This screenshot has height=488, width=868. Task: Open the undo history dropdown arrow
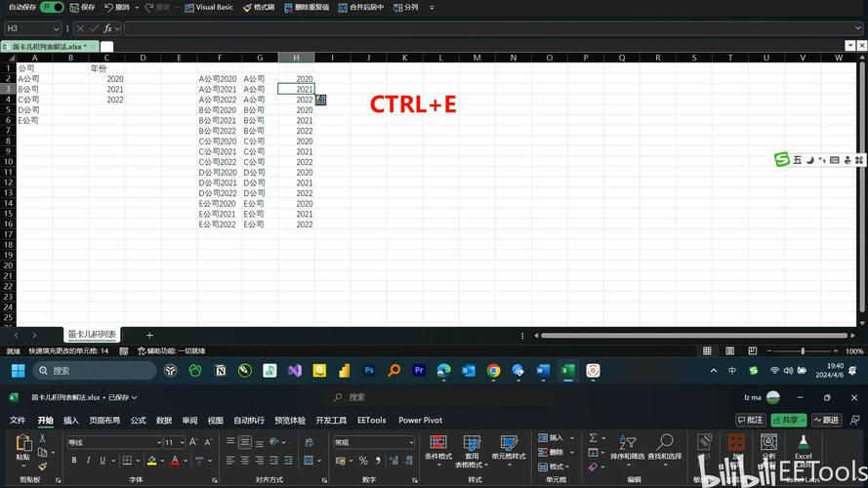(x=137, y=7)
